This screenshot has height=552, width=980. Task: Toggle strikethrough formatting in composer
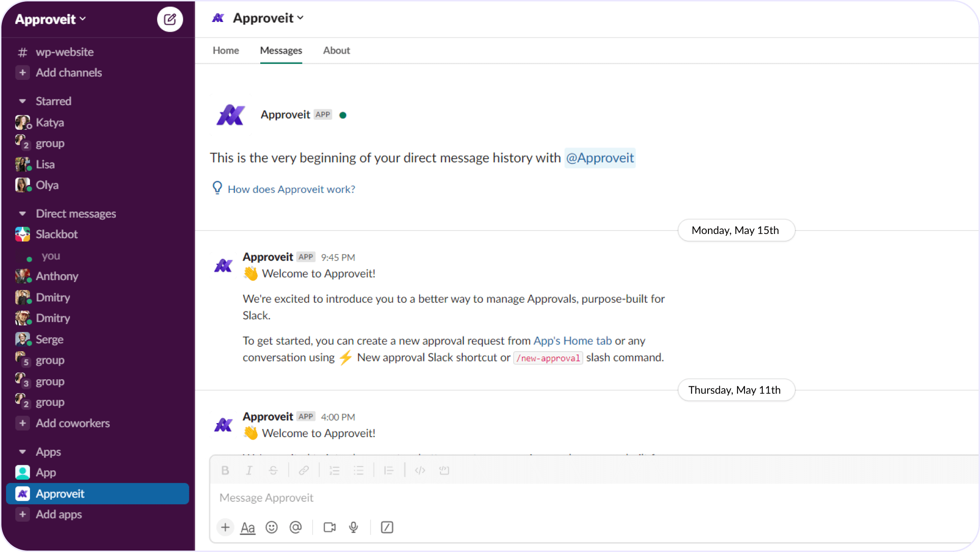[x=273, y=470]
